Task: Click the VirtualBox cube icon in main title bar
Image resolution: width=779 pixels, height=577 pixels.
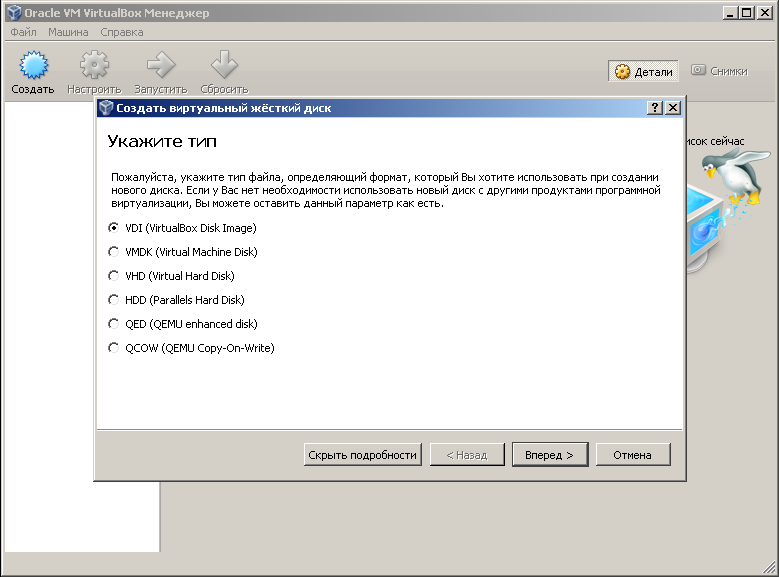Action: pos(14,12)
